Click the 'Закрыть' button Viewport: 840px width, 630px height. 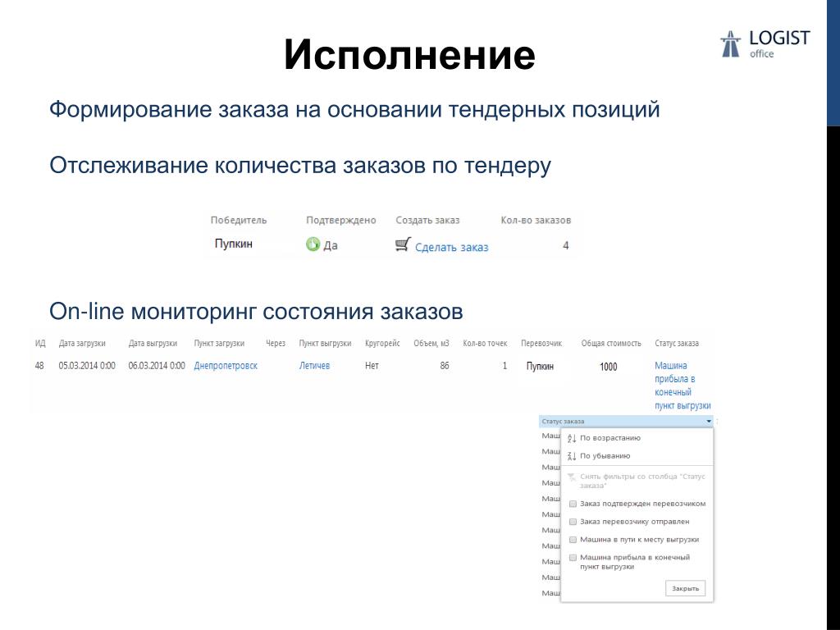(x=685, y=588)
